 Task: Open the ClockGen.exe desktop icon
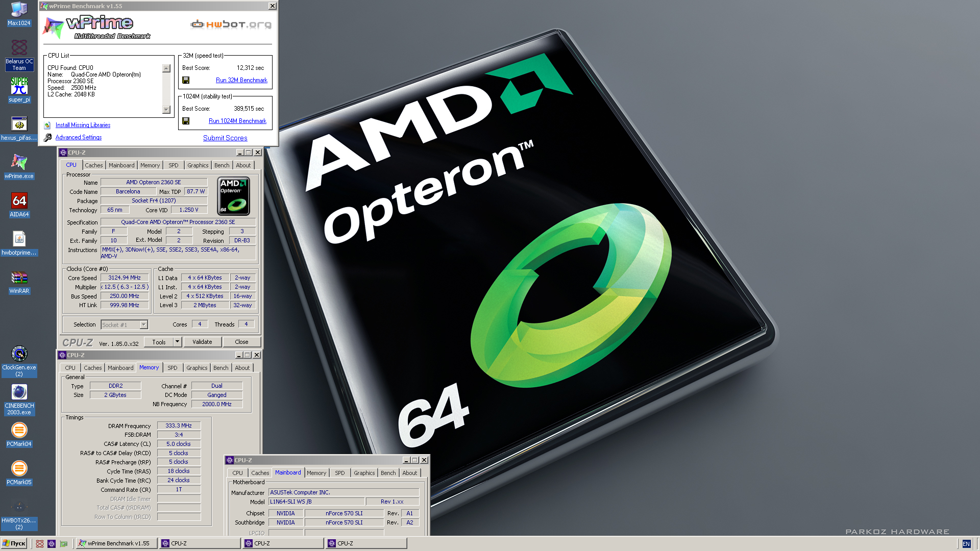[19, 361]
